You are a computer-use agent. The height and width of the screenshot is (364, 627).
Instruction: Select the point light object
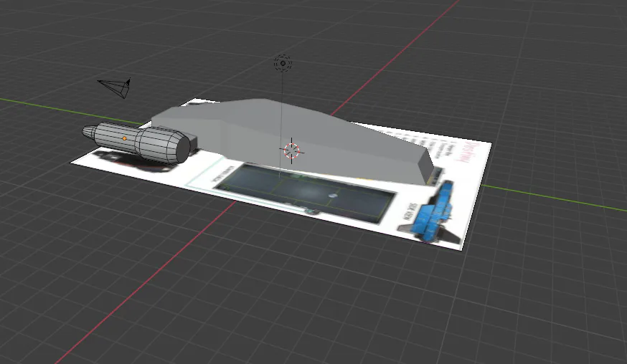pos(283,63)
